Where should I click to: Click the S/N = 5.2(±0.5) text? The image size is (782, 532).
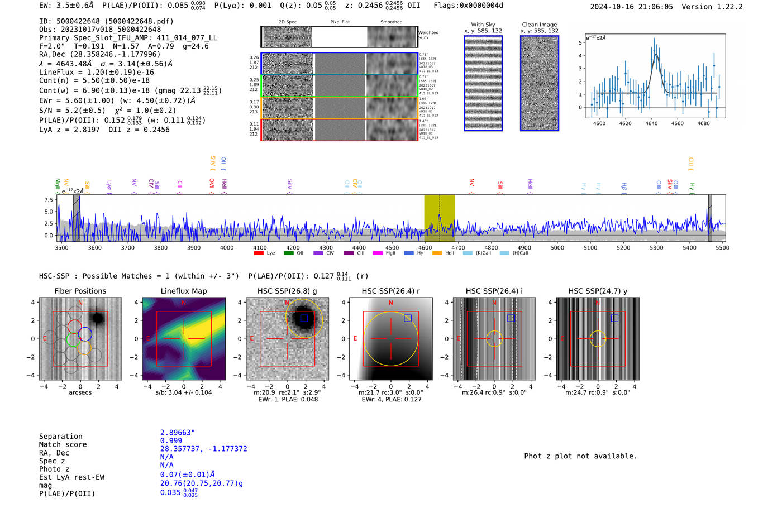(72, 111)
